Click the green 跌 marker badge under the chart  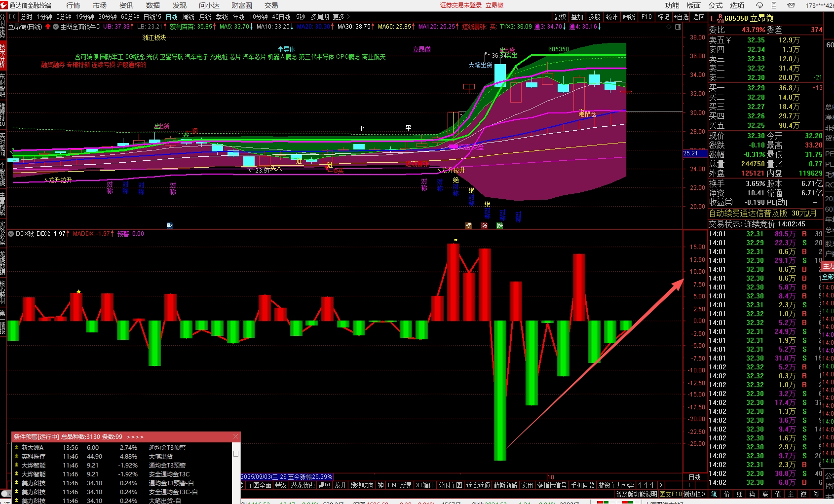coord(500,225)
